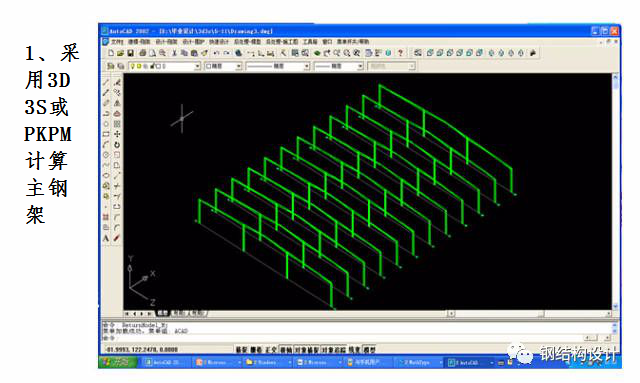Click the Windows Start button

[119, 362]
